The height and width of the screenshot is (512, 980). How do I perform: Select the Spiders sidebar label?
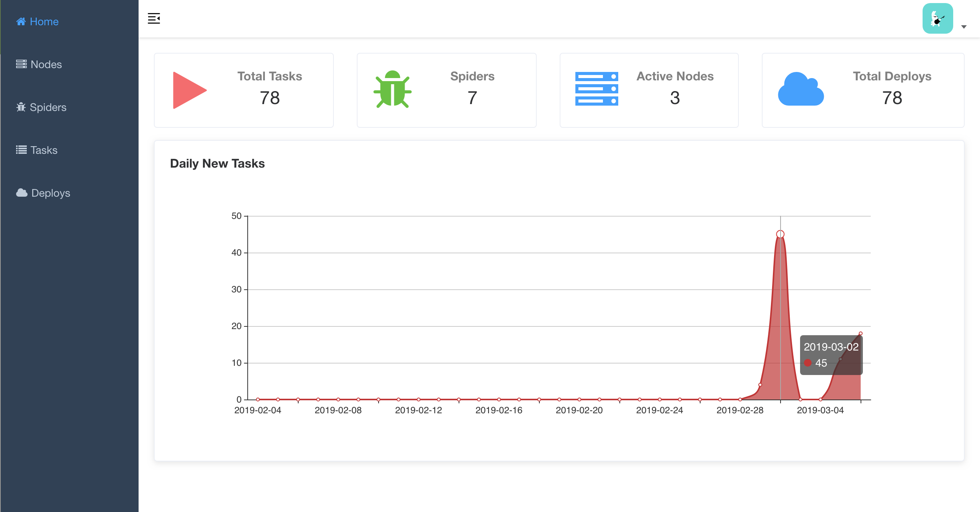(48, 107)
